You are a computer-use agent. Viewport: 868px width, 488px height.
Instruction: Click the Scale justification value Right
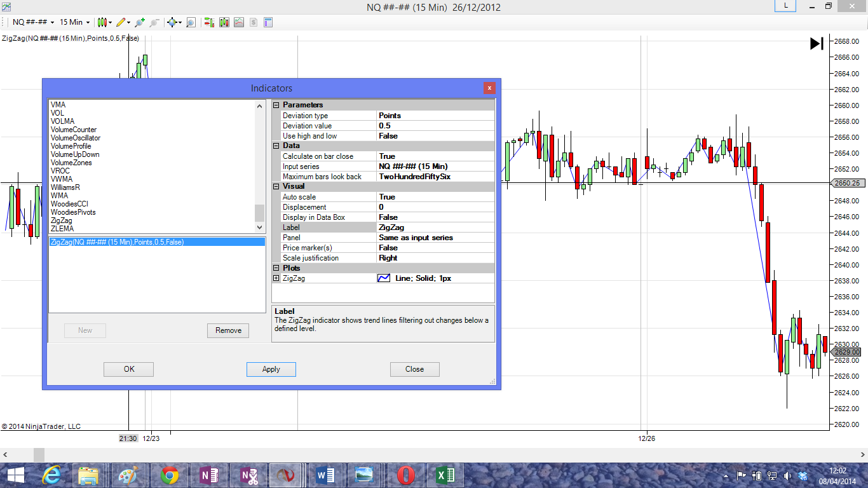pyautogui.click(x=435, y=258)
